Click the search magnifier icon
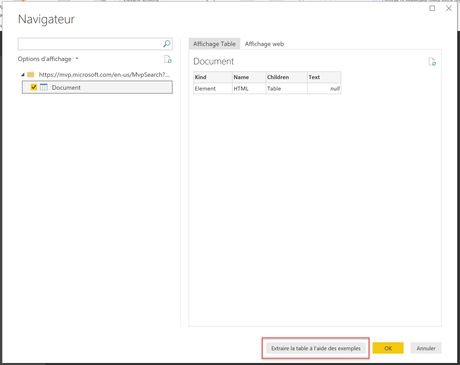Viewport: 460px width, 365px height. point(167,44)
